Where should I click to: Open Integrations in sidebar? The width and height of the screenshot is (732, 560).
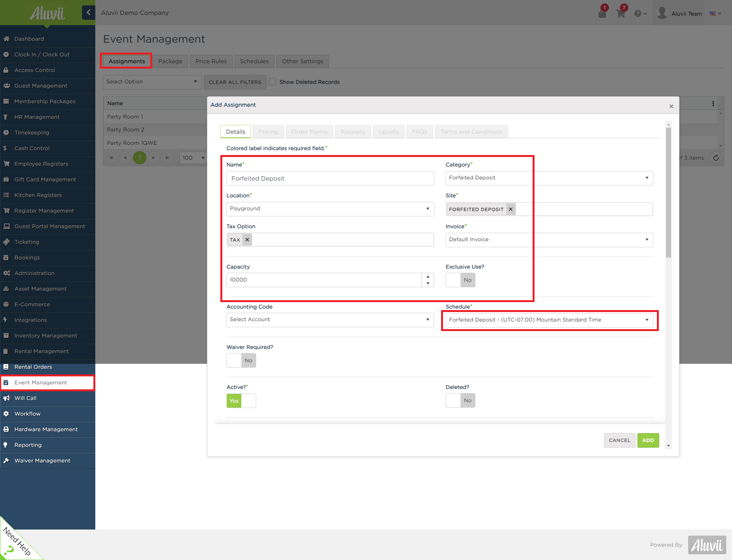(x=48, y=320)
